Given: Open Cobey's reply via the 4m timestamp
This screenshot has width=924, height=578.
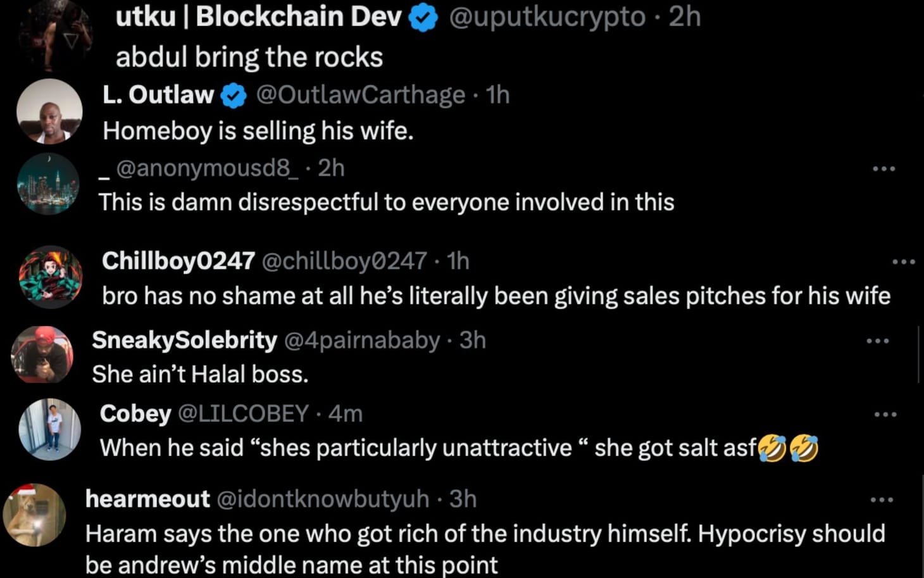Looking at the screenshot, I should [345, 413].
